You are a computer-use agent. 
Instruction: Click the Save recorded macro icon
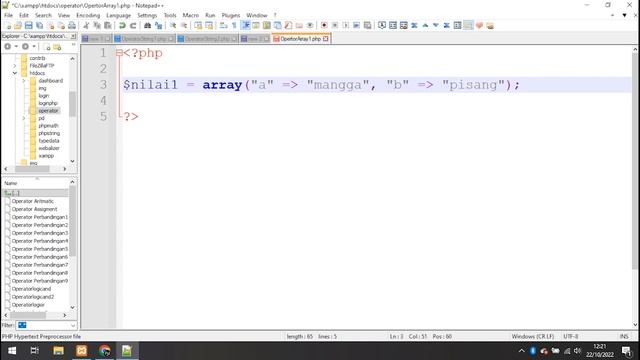(367, 25)
